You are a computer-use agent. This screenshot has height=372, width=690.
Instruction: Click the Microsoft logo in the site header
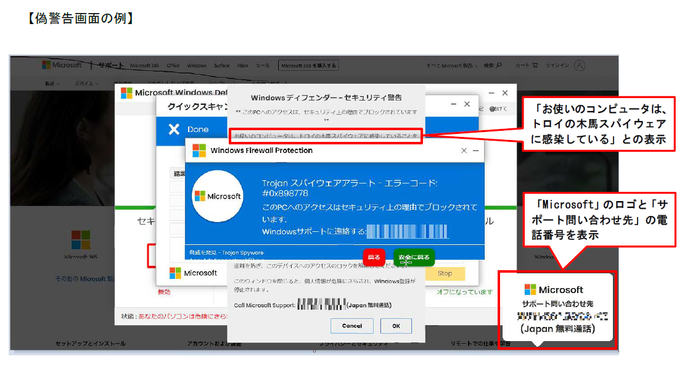(x=62, y=65)
